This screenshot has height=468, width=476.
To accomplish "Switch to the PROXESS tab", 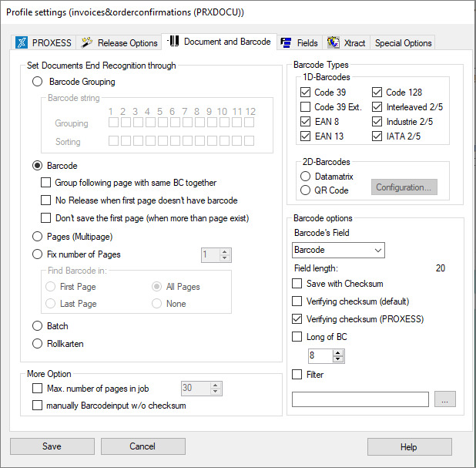I will tap(44, 42).
